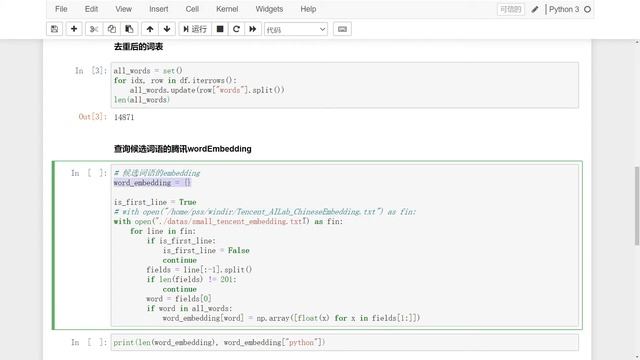Open the Insert menu
This screenshot has height=360, width=640.
[x=158, y=9]
